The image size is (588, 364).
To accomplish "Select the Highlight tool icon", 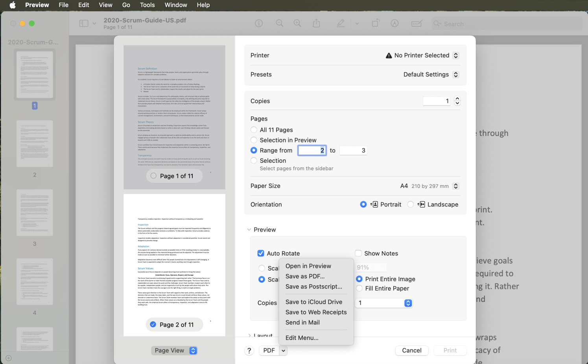I will 394,23.
